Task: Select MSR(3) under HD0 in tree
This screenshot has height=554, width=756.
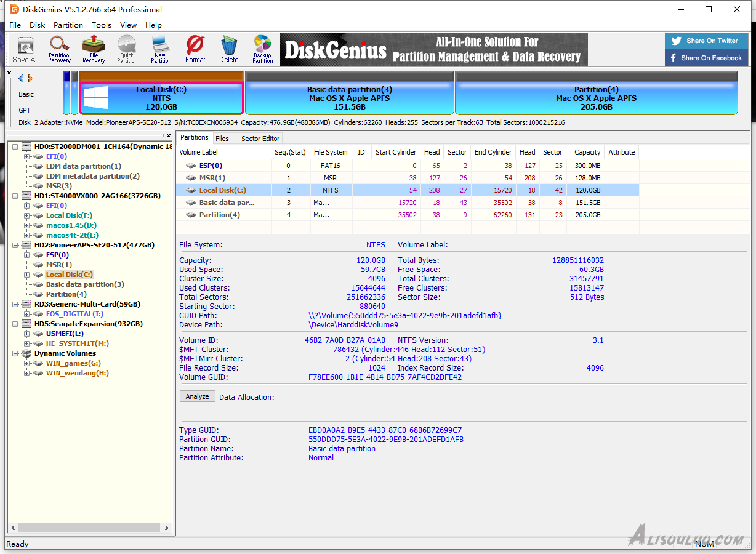Action: pyautogui.click(x=59, y=186)
